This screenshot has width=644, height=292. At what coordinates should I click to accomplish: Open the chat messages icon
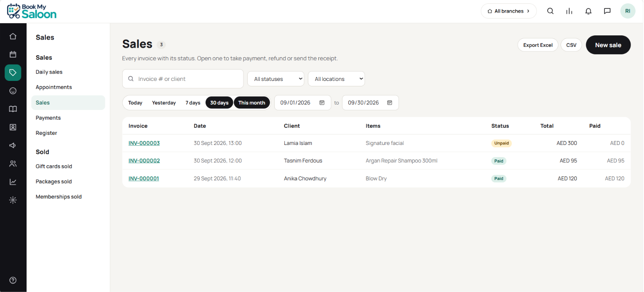(x=607, y=11)
